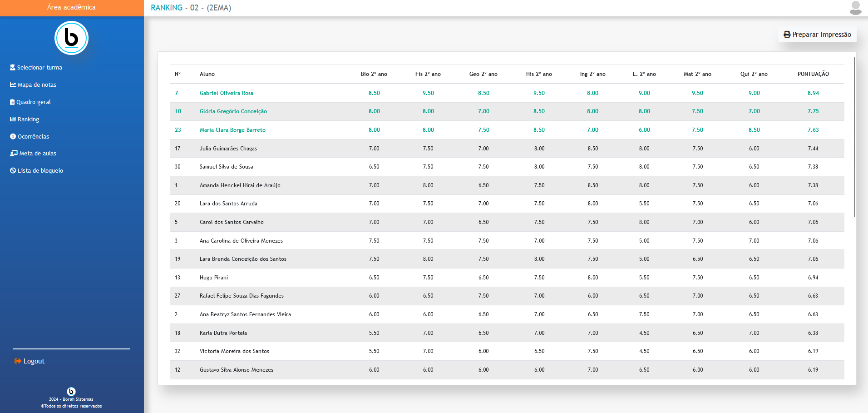The width and height of the screenshot is (868, 413).
Task: Click the Ing 2º ano column header
Action: [593, 74]
